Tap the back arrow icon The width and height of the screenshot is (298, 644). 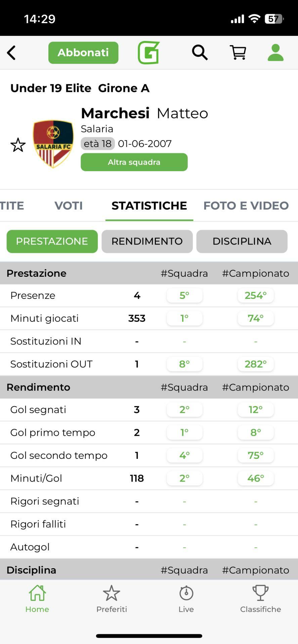point(11,53)
